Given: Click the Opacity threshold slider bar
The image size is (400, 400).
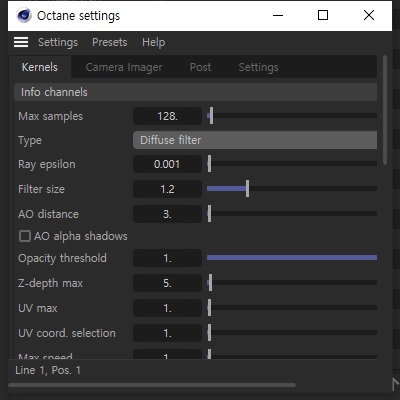Looking at the screenshot, I should pos(292,257).
